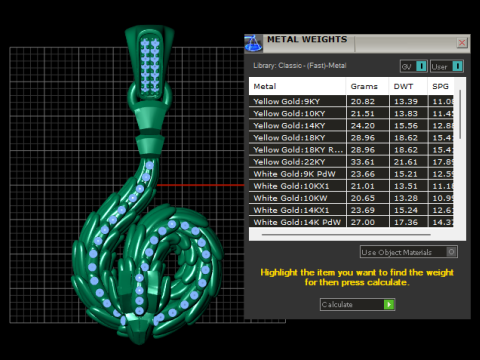The image size is (480, 360).
Task: Click the SPG column header
Action: (x=441, y=86)
